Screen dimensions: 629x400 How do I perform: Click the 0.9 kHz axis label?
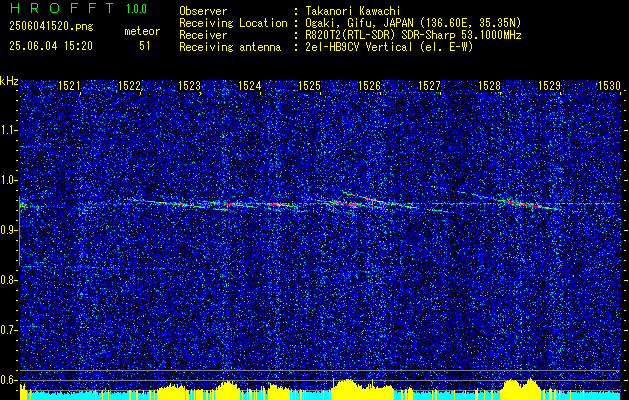(x=8, y=230)
